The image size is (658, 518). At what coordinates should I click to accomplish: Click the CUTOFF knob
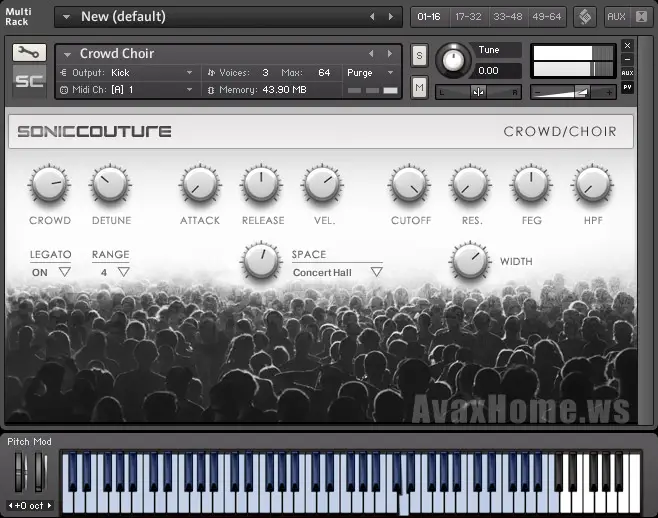point(409,185)
